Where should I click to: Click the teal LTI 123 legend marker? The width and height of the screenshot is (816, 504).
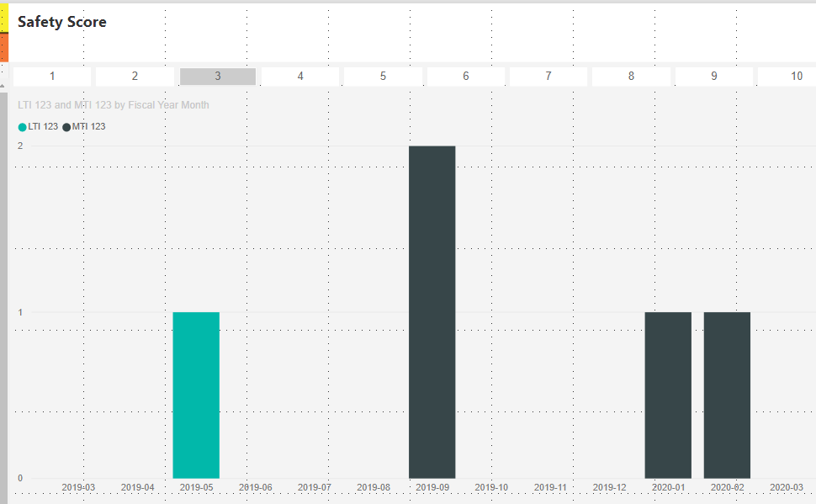click(x=23, y=127)
